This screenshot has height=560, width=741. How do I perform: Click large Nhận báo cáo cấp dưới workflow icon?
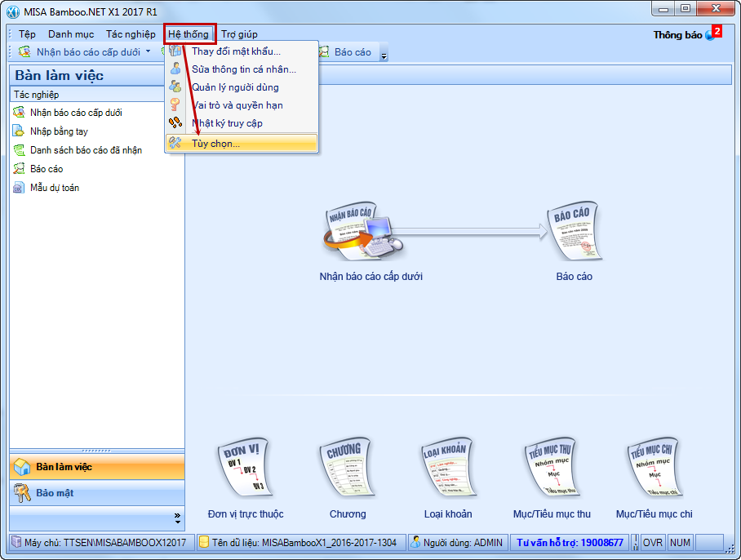(363, 233)
